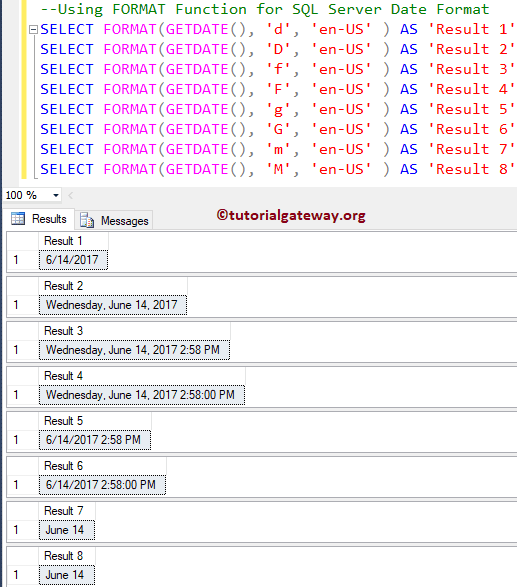Select the Result 1 column header

click(73, 241)
